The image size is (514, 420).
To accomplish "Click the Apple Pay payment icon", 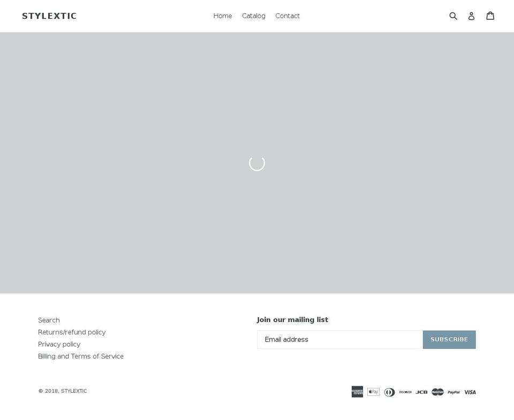I will 373,392.
